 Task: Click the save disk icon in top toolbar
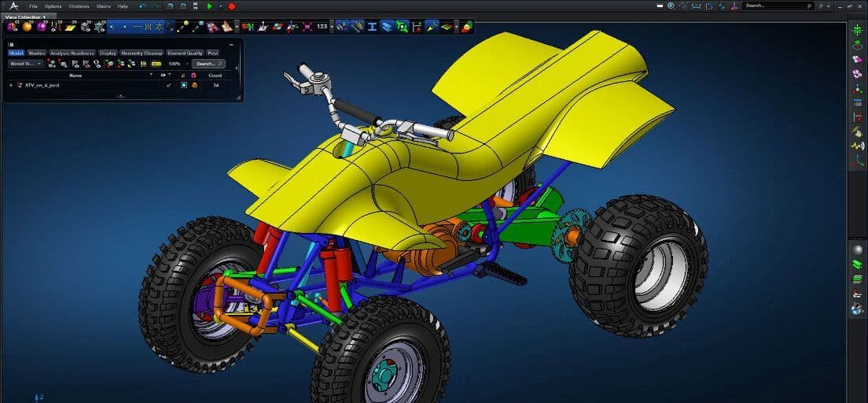point(195,6)
